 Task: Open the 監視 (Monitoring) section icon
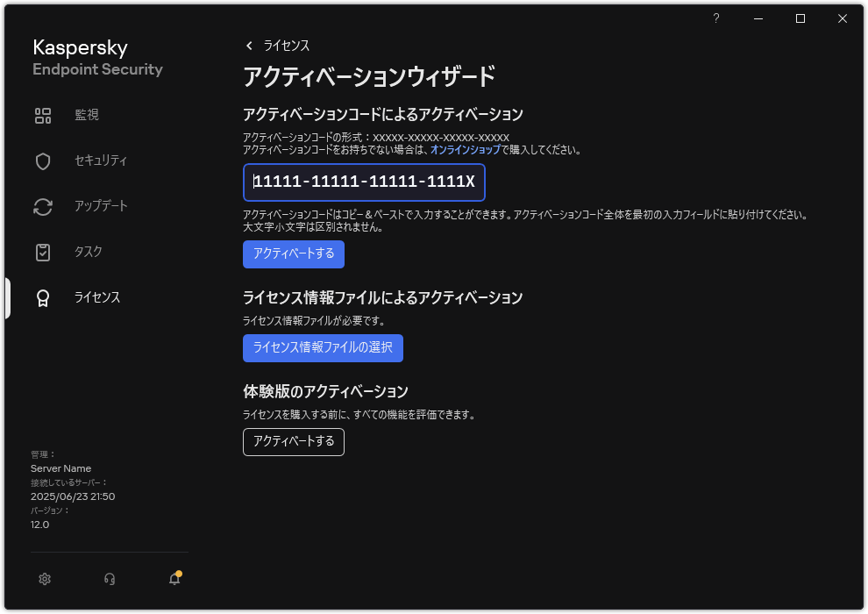coord(43,115)
